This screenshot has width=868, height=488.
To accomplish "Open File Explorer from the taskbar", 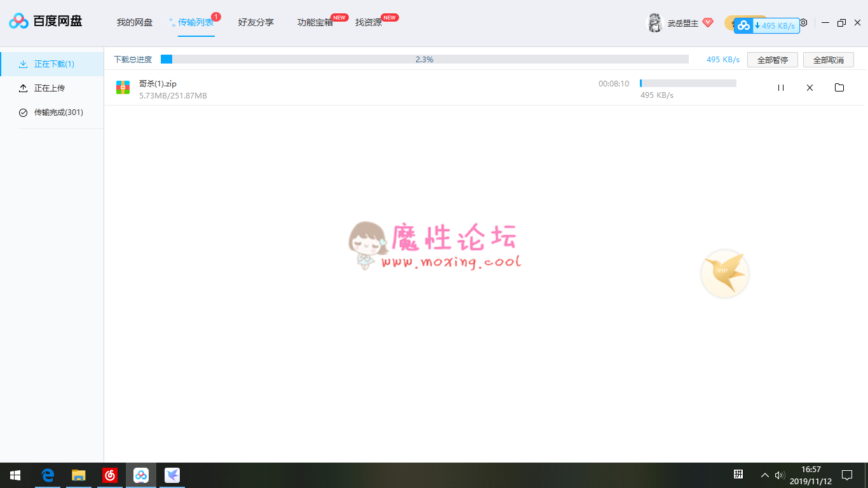I will tap(79, 475).
